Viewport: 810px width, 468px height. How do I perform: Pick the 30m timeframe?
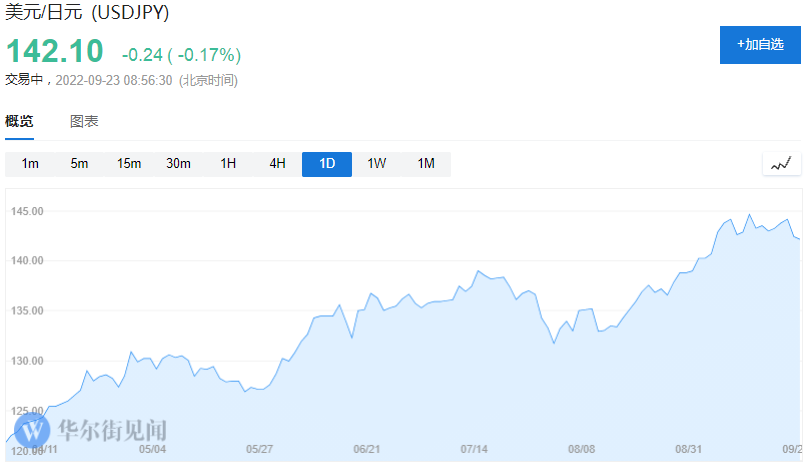[178, 164]
